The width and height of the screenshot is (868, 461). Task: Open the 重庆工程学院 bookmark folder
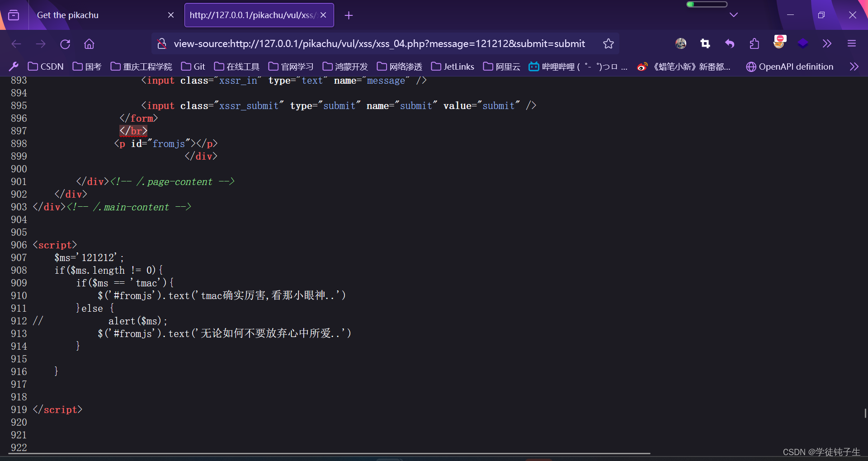click(x=142, y=67)
